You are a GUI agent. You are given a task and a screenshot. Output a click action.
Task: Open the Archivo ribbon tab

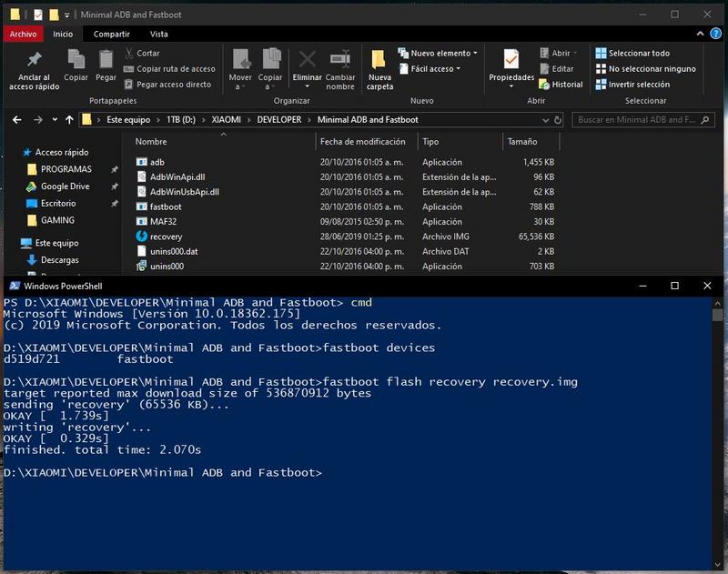pos(24,34)
